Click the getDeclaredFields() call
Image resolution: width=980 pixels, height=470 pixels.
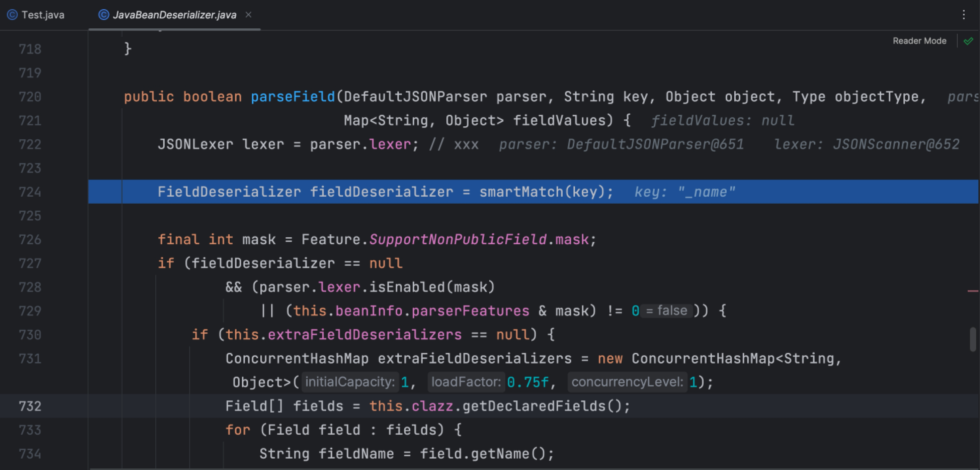[542, 406]
